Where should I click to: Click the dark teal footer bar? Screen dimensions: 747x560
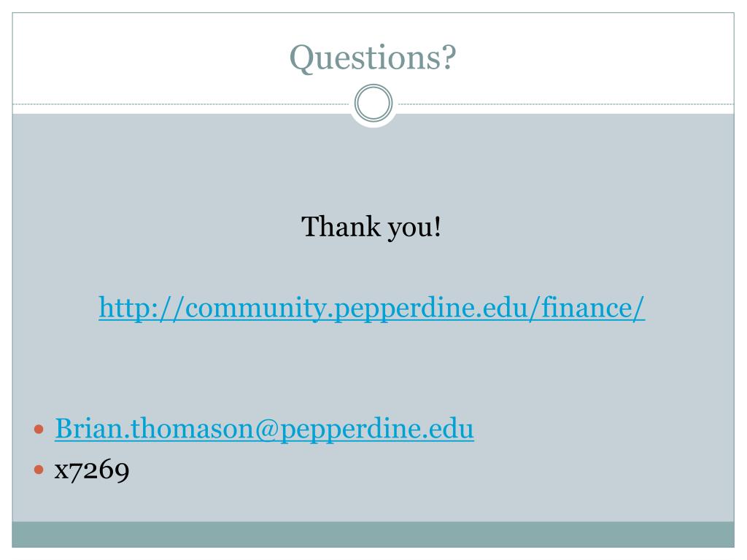tap(373, 534)
